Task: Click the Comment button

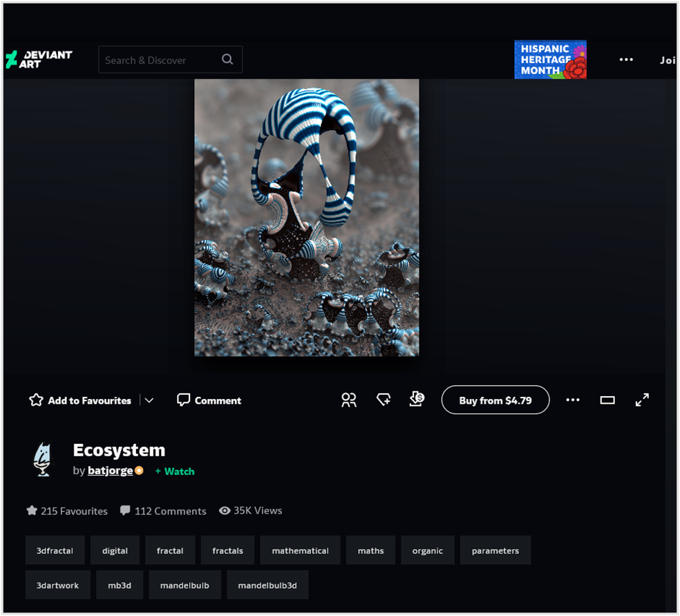Action: [209, 400]
